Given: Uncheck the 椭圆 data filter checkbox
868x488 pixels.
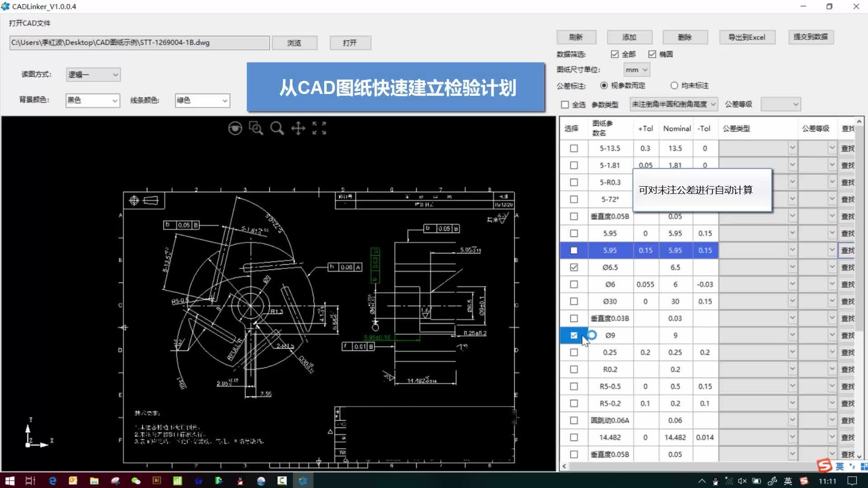Looking at the screenshot, I should [652, 54].
